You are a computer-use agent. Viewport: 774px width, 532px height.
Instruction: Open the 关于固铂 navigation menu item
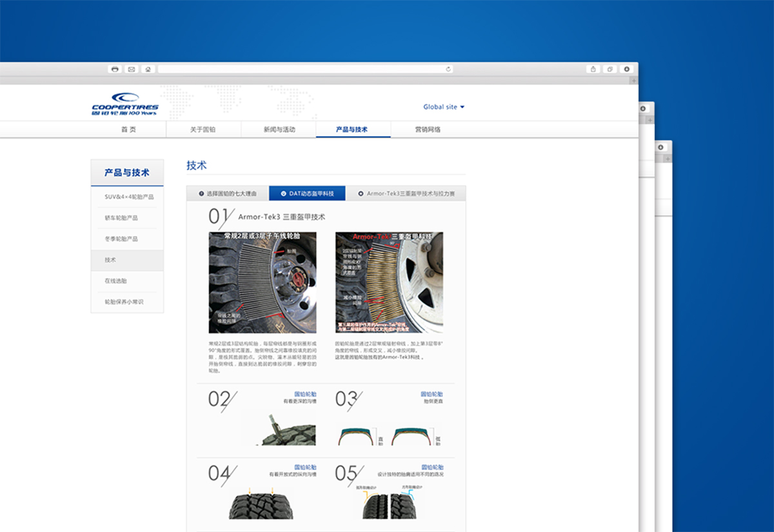[203, 130]
